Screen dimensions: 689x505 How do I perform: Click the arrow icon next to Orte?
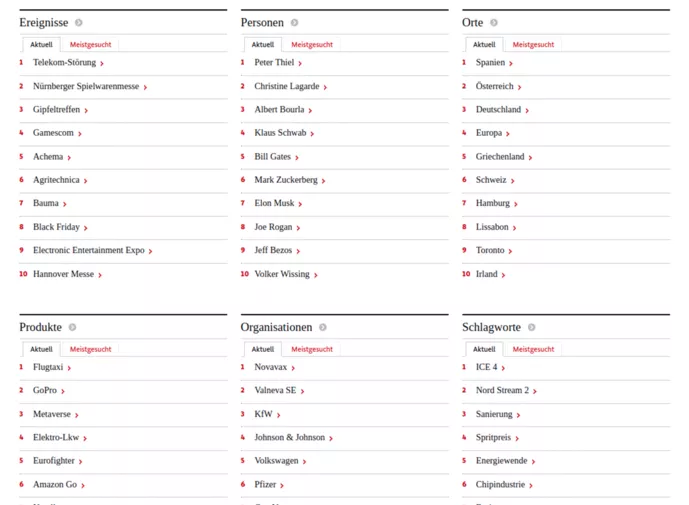click(x=494, y=23)
